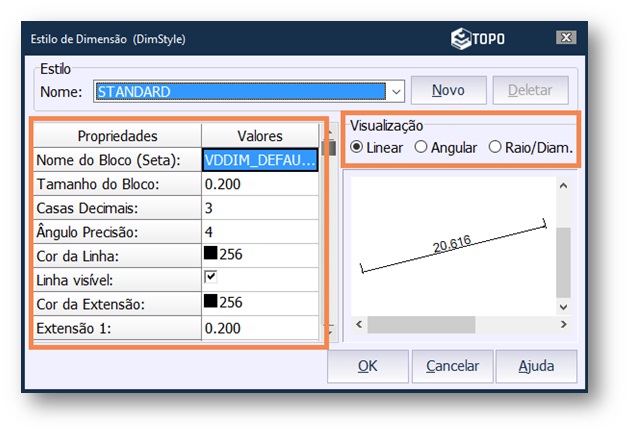Click the Cor da Linha black swatch
The width and height of the screenshot is (630, 435).
click(x=212, y=255)
